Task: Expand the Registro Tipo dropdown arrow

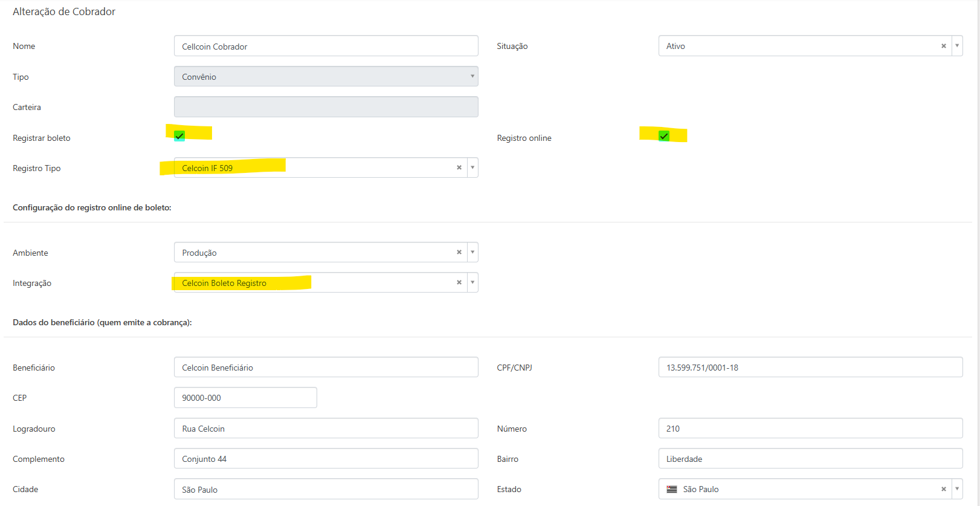Action: pos(472,167)
